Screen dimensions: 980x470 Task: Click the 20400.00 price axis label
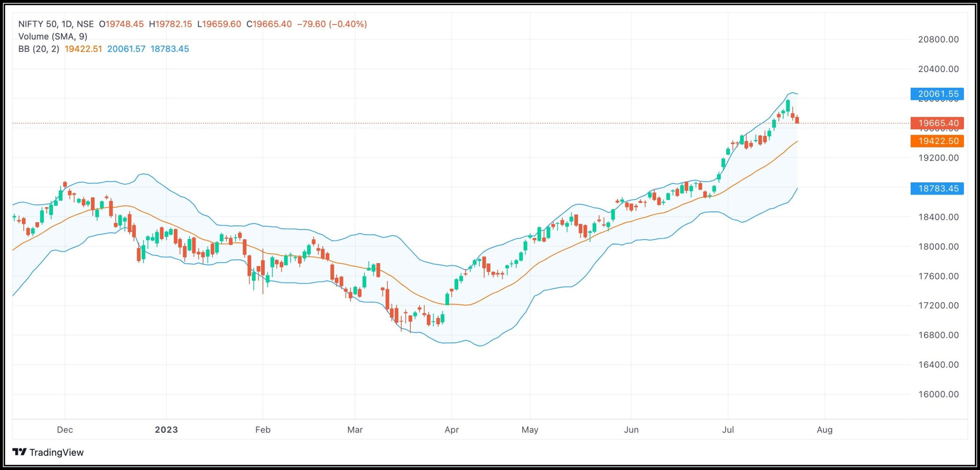939,69
